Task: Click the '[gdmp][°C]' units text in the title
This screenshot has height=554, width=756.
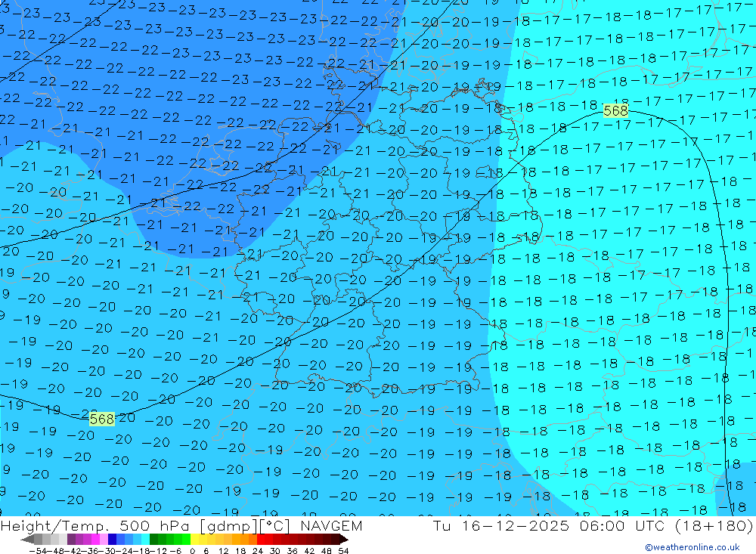Action: pos(247,525)
